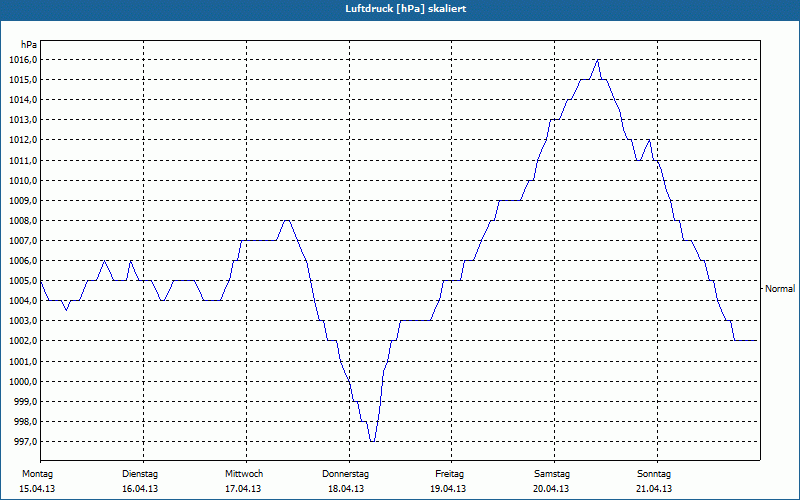Click the 1011,0 axis value
800x500 pixels.
click(23, 160)
